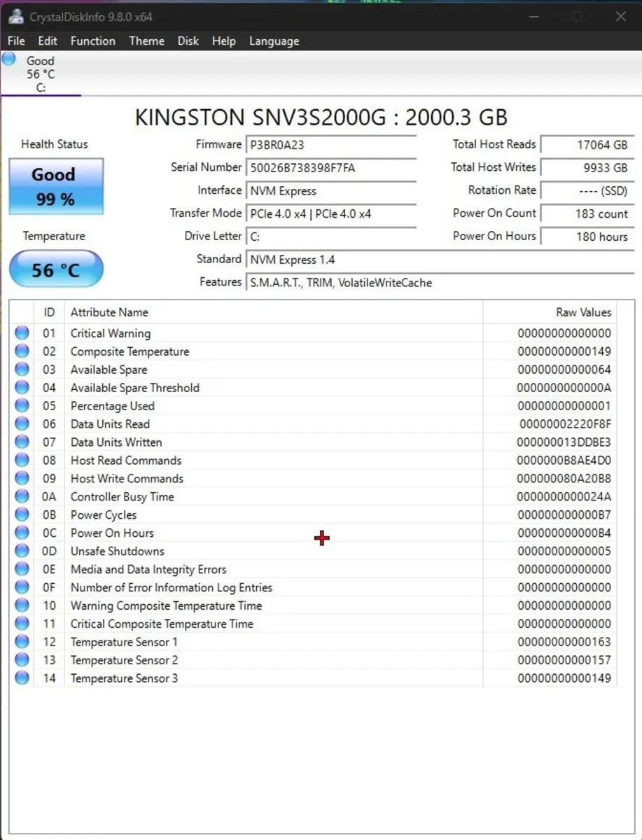
Task: Click the status orb for Controller Busy Time
Action: (22, 497)
